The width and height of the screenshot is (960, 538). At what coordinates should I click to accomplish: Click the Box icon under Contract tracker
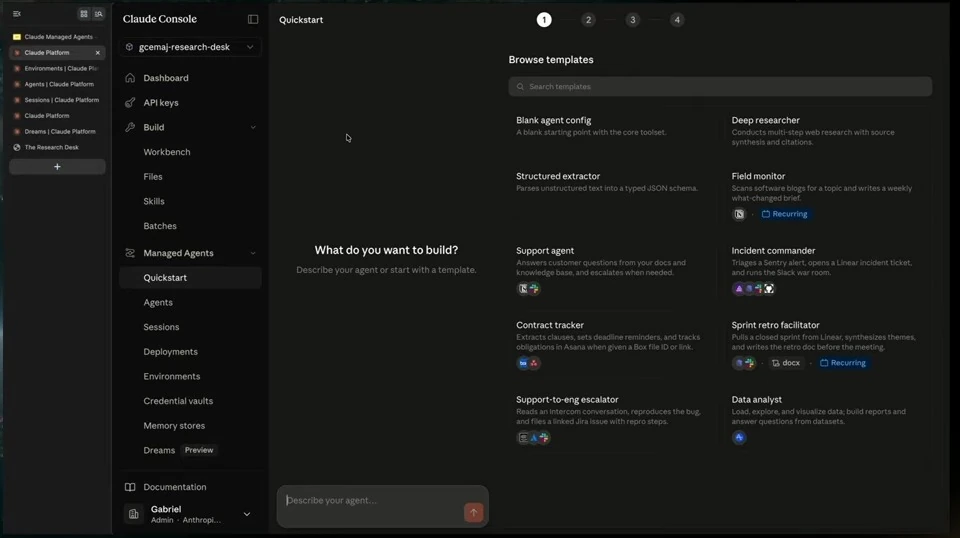(x=523, y=363)
